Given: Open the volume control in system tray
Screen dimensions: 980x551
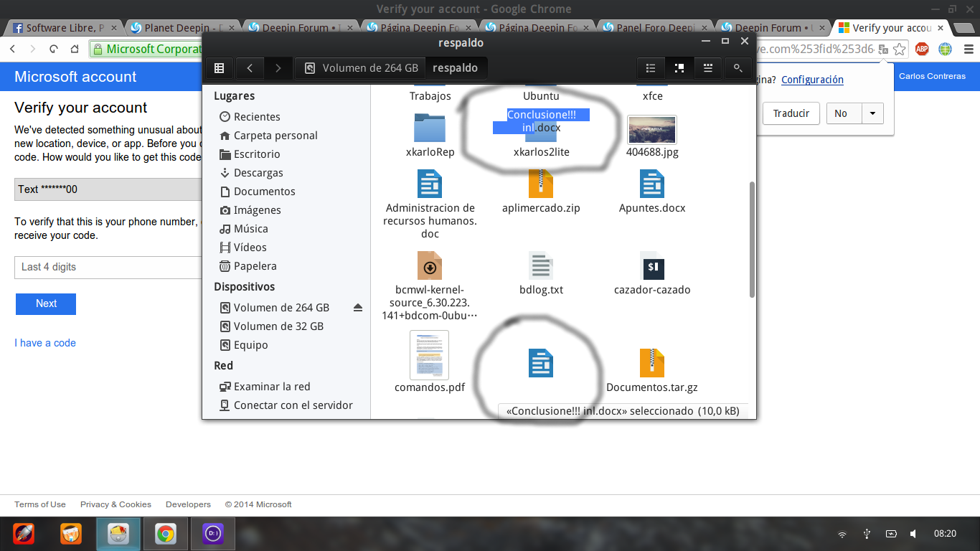Looking at the screenshot, I should [913, 534].
